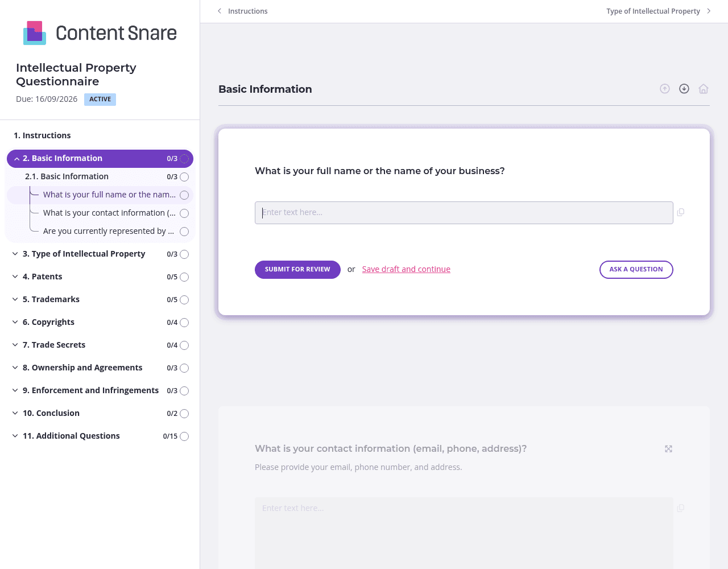Expand Enforcement and Infringements section chevron

15,390
